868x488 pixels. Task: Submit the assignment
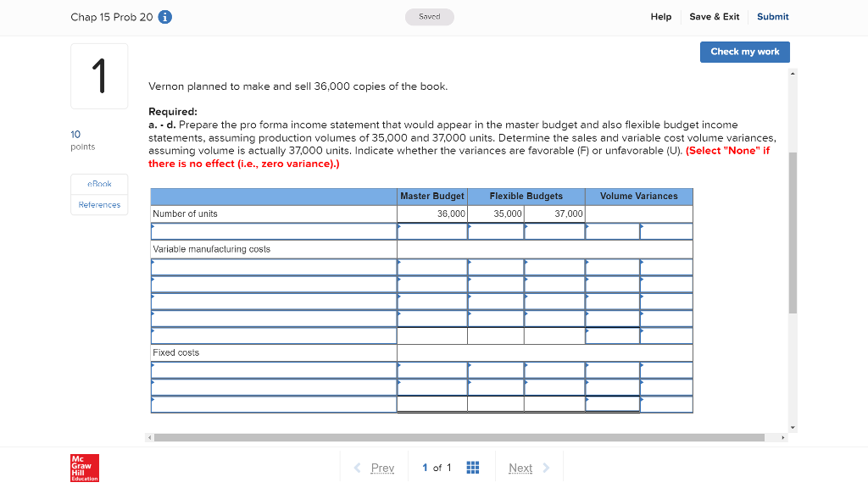(772, 16)
